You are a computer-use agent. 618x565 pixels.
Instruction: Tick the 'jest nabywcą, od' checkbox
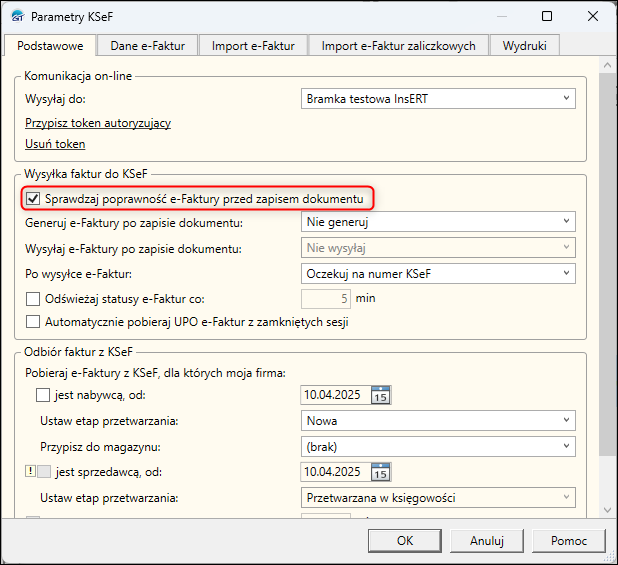point(43,396)
